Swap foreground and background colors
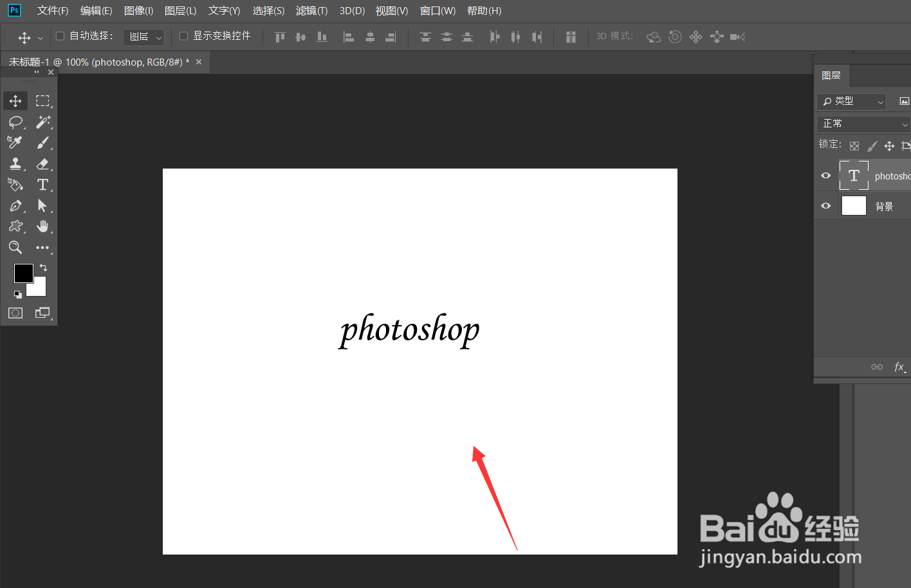Viewport: 911px width, 588px height. 44,267
